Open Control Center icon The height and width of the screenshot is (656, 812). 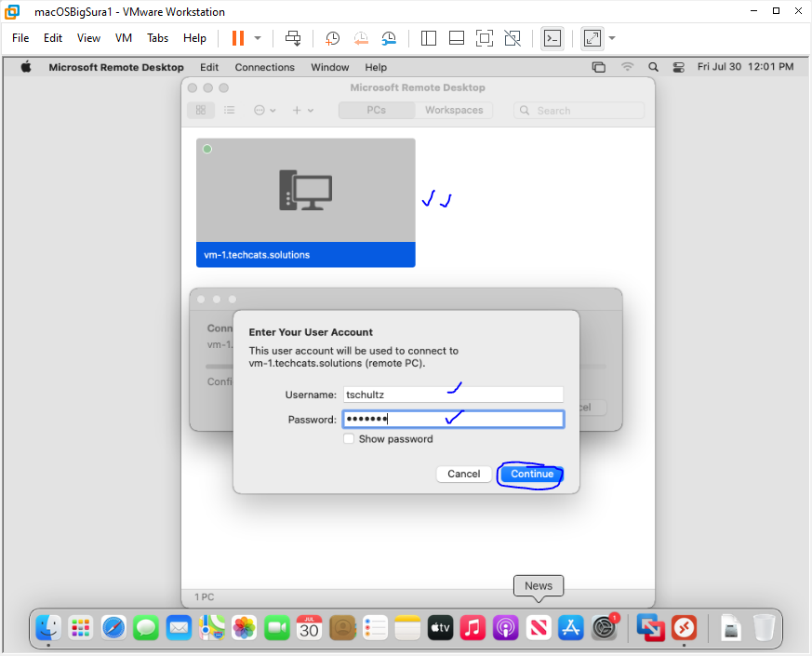point(678,67)
